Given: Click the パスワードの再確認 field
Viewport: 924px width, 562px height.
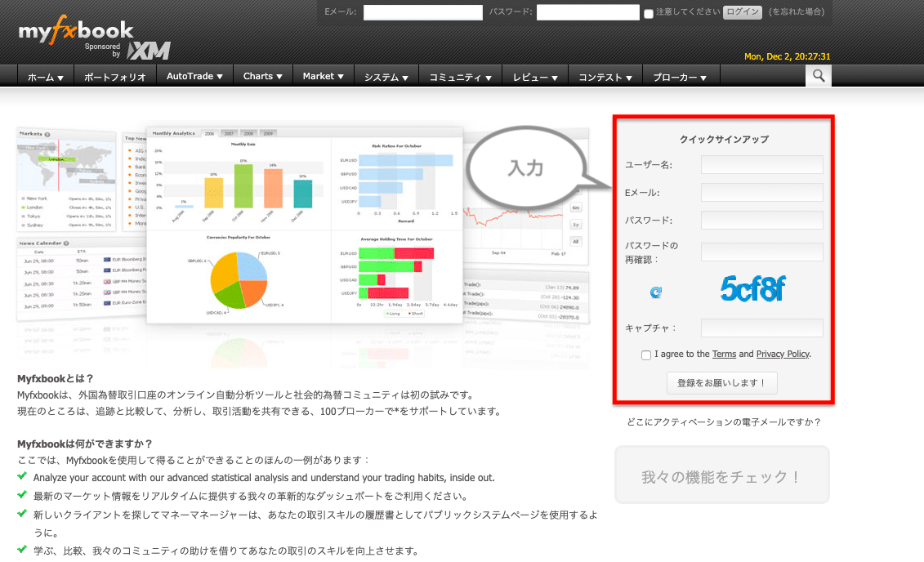Looking at the screenshot, I should tap(762, 252).
